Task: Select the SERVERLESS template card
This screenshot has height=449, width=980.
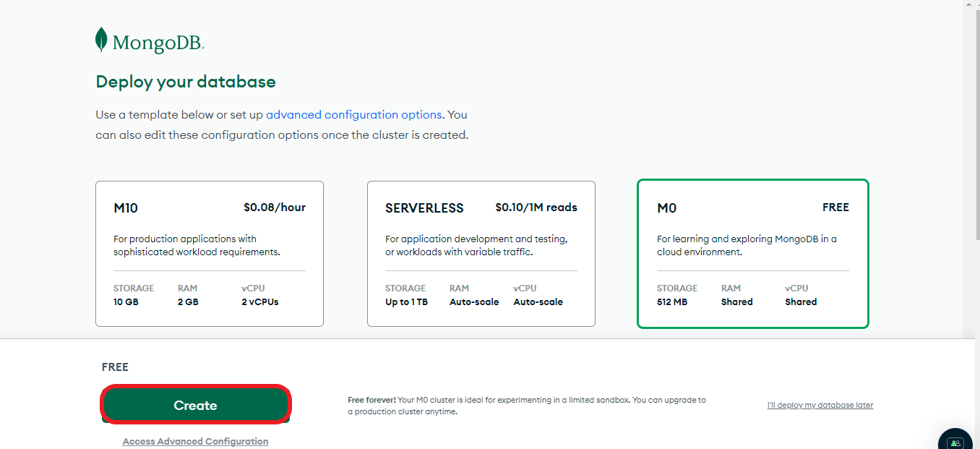Action: point(481,254)
